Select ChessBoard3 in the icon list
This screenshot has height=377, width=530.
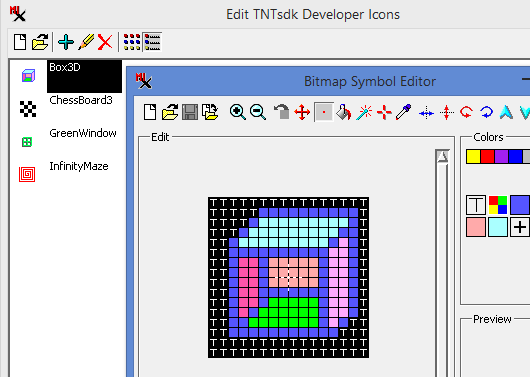pyautogui.click(x=81, y=100)
